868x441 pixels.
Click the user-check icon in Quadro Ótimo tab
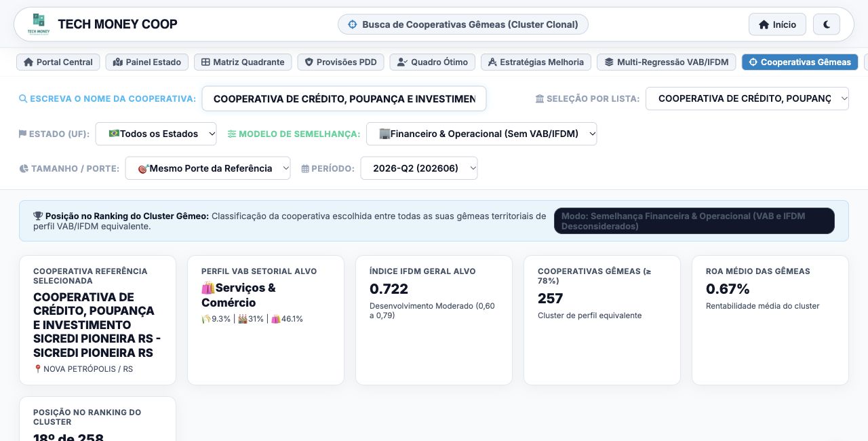402,62
